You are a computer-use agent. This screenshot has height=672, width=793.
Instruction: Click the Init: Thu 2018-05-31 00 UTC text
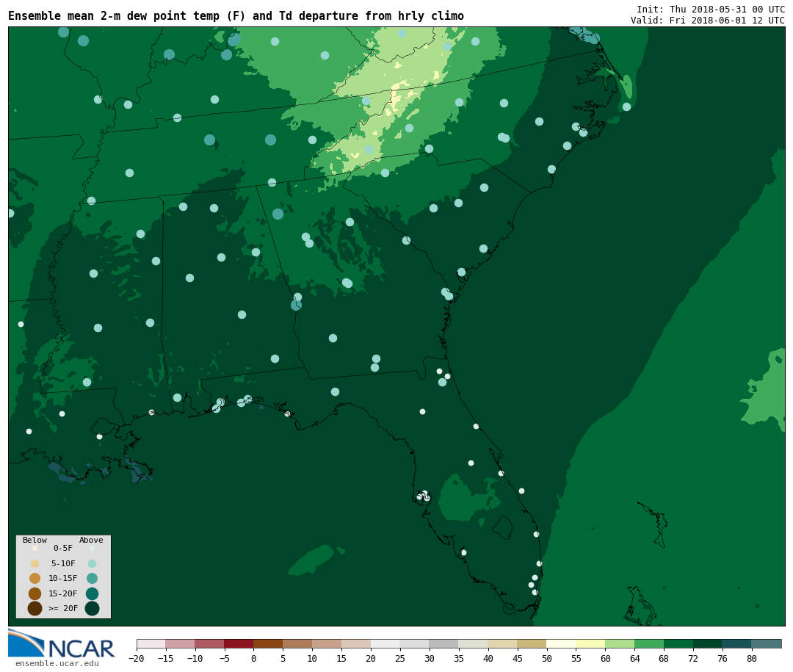711,9
